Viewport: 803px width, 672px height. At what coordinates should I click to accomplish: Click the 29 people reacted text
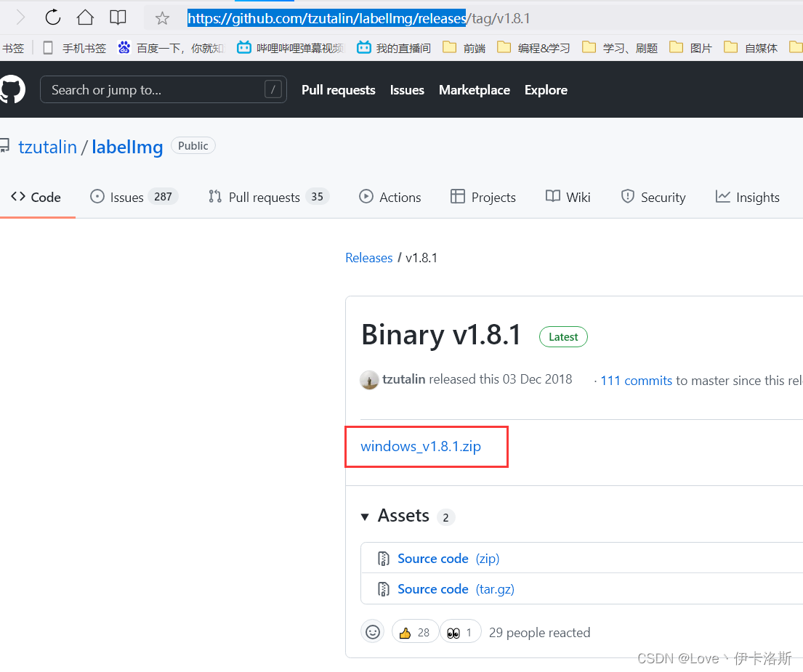pos(539,633)
